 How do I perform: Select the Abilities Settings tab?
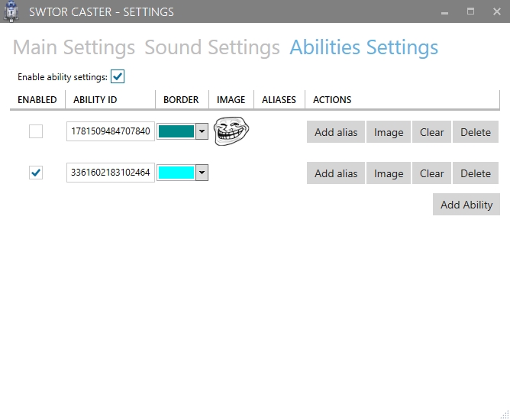pos(364,47)
